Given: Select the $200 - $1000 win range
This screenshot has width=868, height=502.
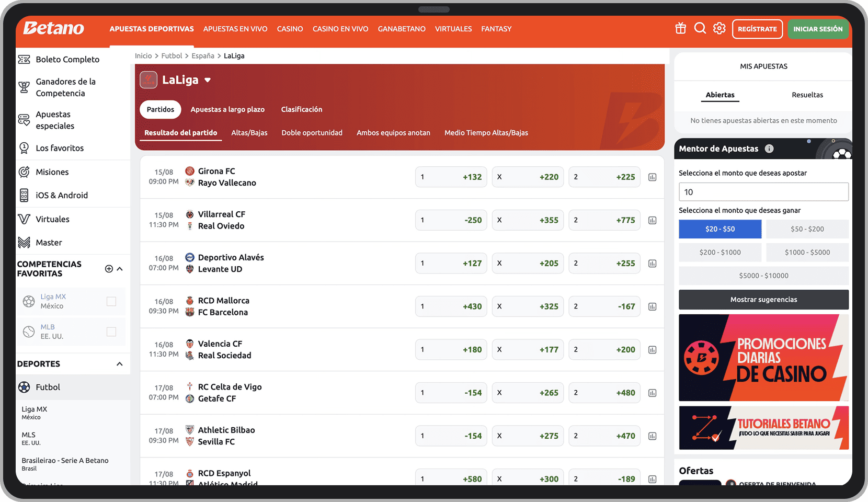Looking at the screenshot, I should coord(720,253).
